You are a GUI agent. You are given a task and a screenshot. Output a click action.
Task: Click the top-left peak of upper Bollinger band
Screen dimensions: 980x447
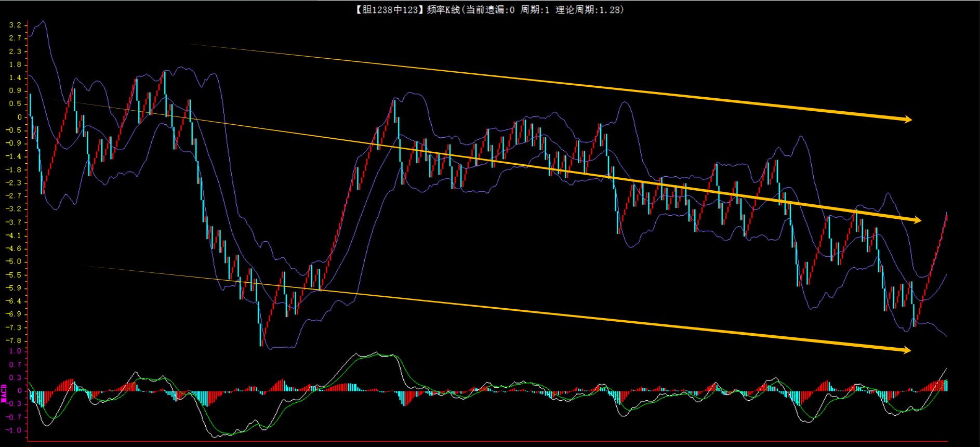point(43,22)
